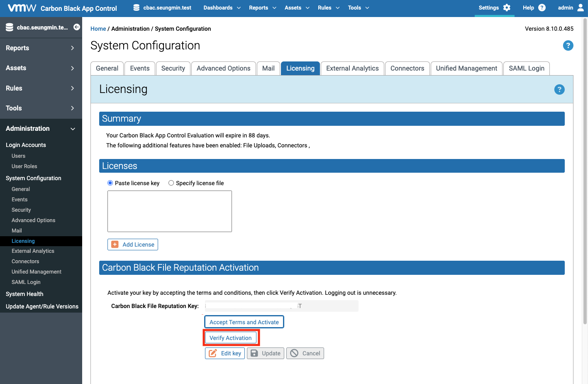The width and height of the screenshot is (588, 384).
Task: Click the orange plus icon on Add License
Action: tap(115, 245)
